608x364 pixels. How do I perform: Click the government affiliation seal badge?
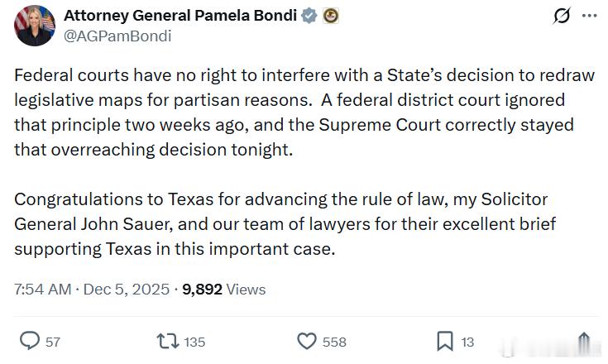click(x=330, y=16)
